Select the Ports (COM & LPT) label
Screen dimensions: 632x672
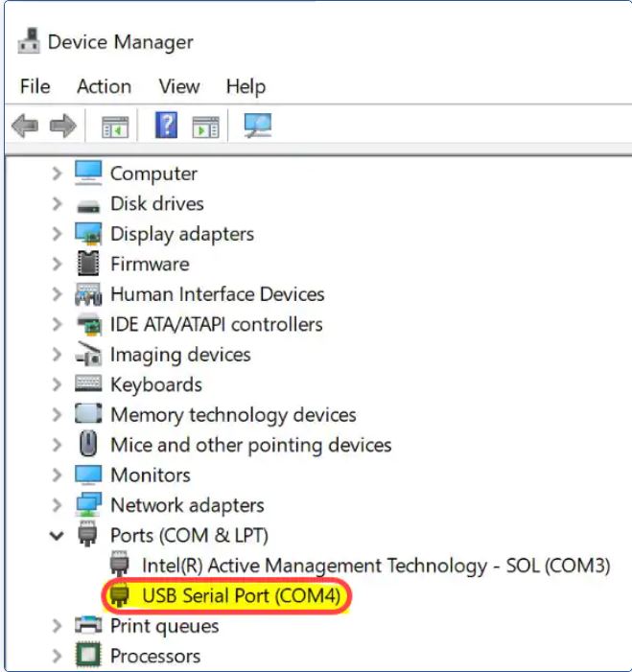click(x=189, y=536)
